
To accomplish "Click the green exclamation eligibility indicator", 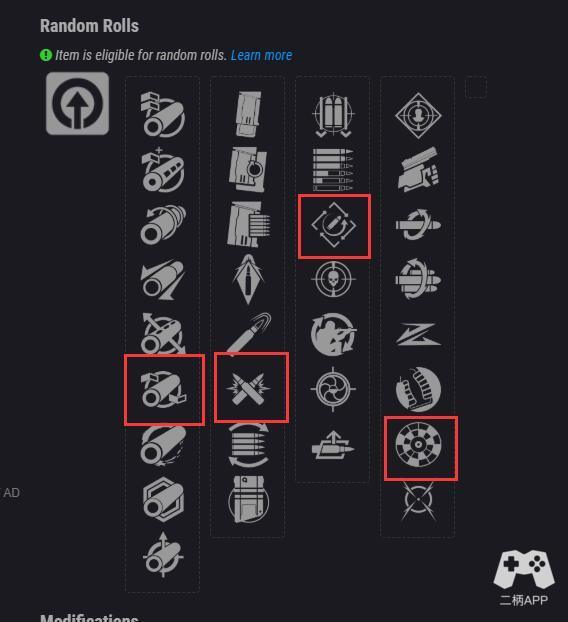I will [46, 55].
